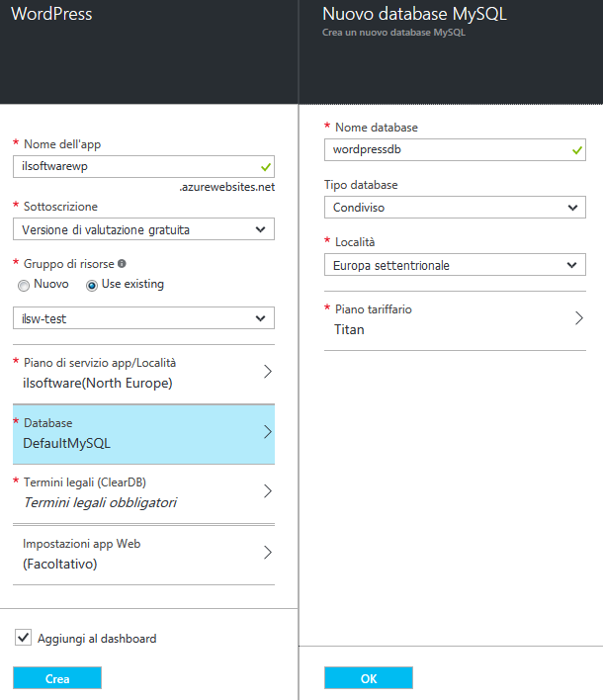
Task: Click the chevron arrow on Termini legali row
Action: [267, 491]
